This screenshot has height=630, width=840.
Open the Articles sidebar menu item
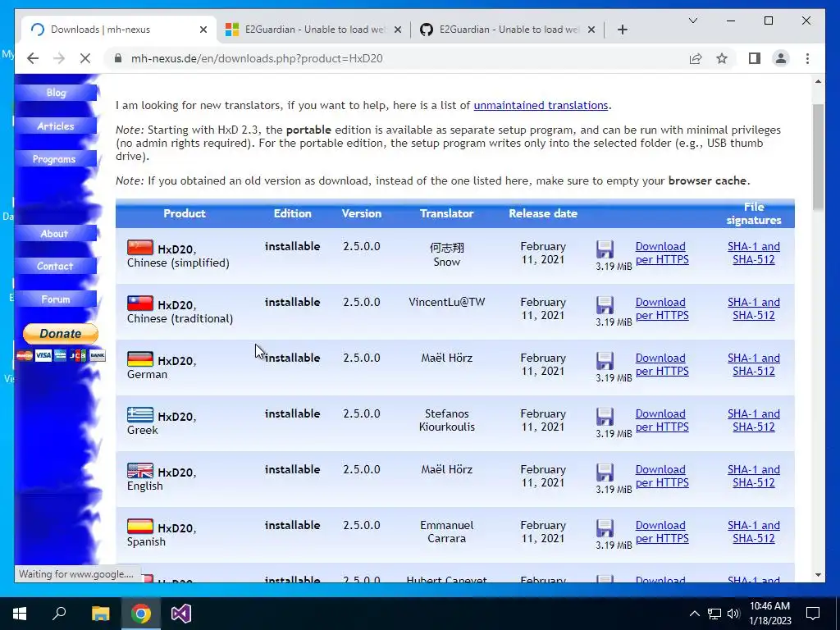coord(56,126)
